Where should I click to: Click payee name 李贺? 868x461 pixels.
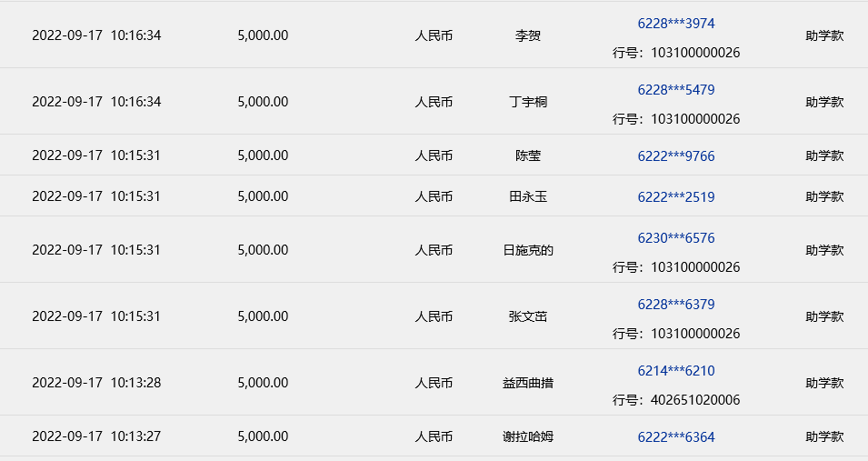(528, 36)
